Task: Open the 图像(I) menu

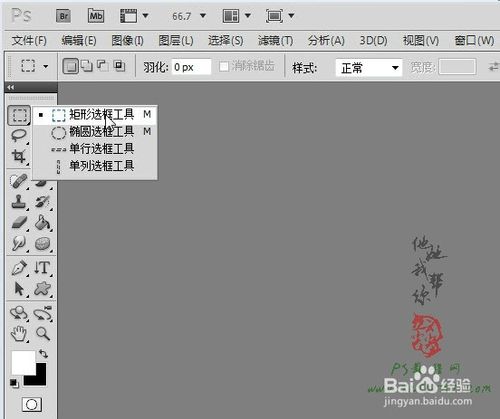Action: [127, 41]
